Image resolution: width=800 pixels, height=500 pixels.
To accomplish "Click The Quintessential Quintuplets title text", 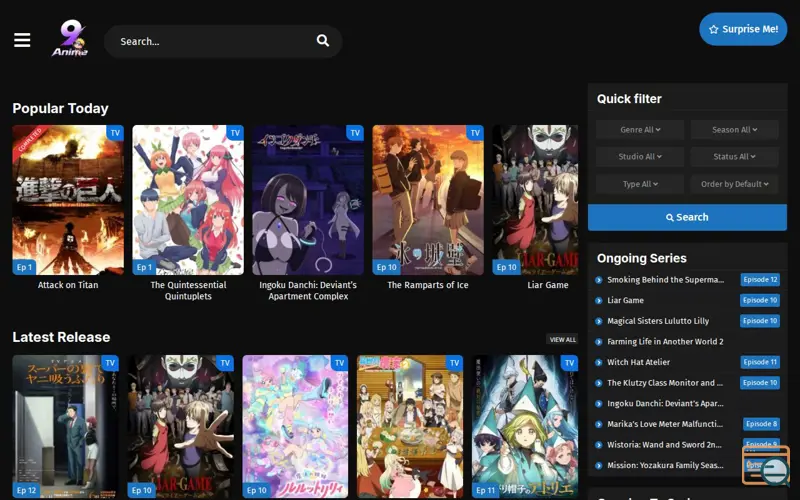I will [x=188, y=290].
